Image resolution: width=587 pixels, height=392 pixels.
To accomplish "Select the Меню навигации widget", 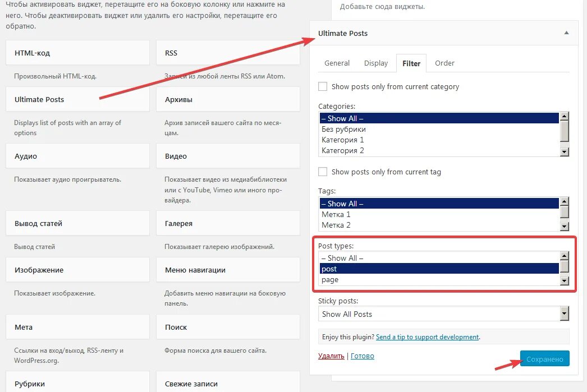I will tap(228, 270).
